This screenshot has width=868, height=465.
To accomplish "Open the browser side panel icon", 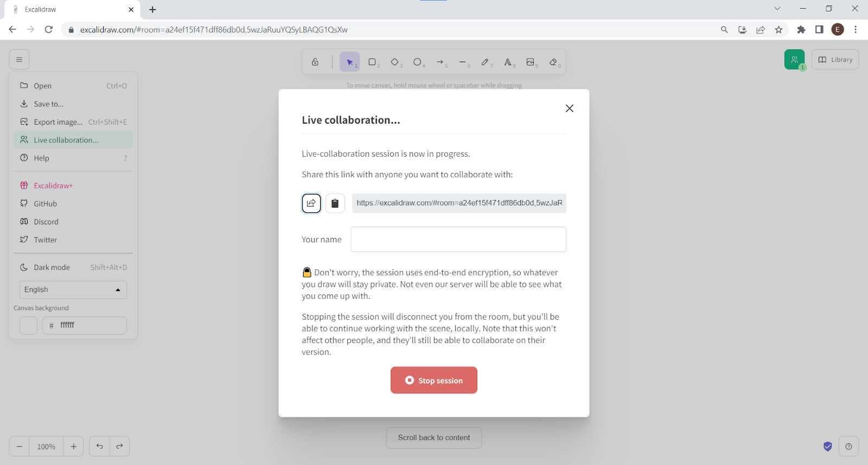I will pos(819,30).
